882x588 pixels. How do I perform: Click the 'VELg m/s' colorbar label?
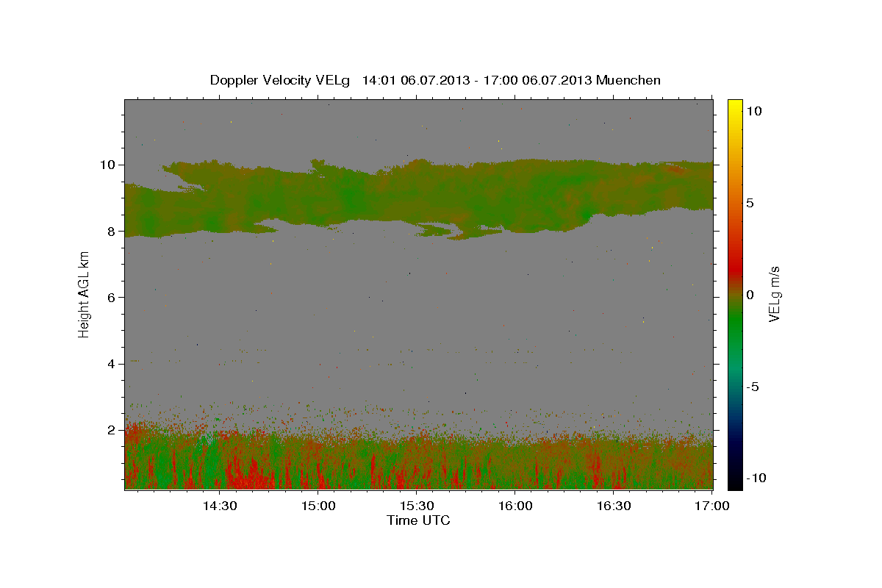coord(774,294)
